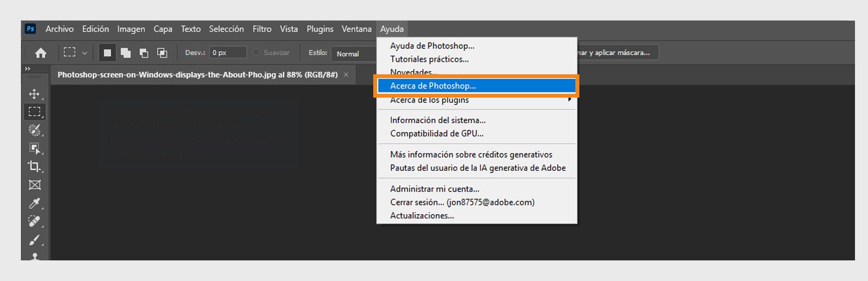
Task: Open the Filtro menu
Action: (262, 29)
